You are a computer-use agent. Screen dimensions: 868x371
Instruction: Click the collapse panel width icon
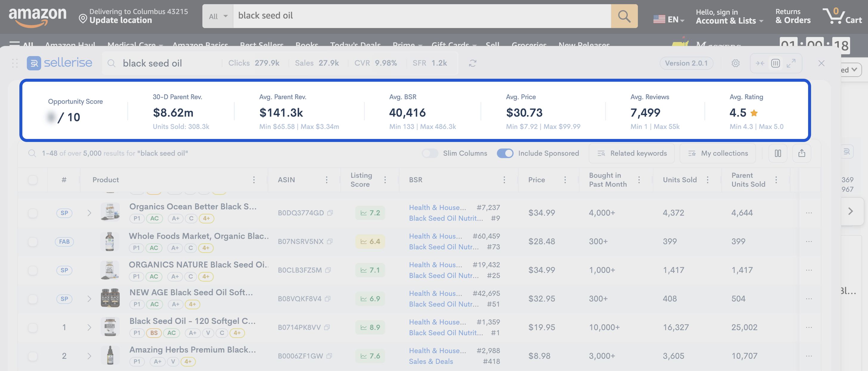tap(760, 64)
